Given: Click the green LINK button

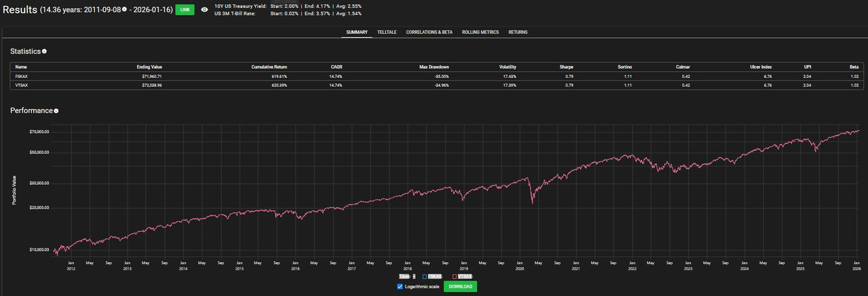Looking at the screenshot, I should click(184, 9).
